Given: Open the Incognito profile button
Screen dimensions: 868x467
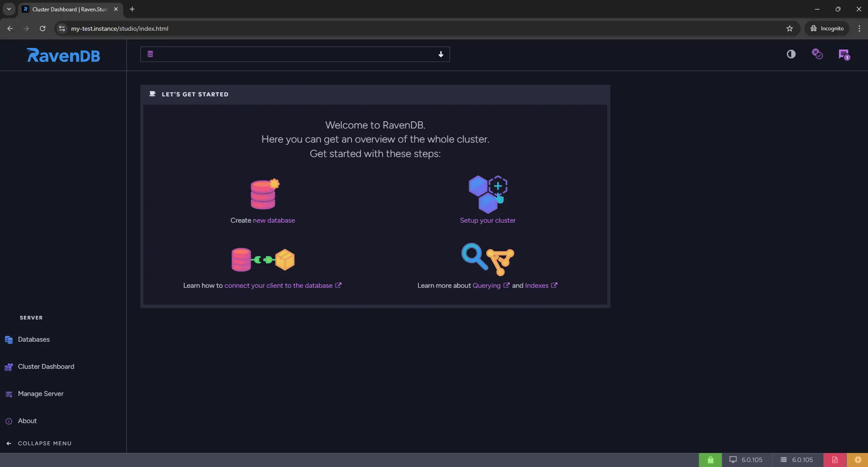Looking at the screenshot, I should [827, 29].
